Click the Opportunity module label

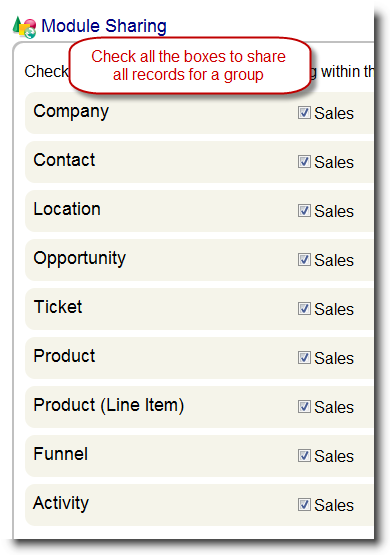tap(79, 259)
